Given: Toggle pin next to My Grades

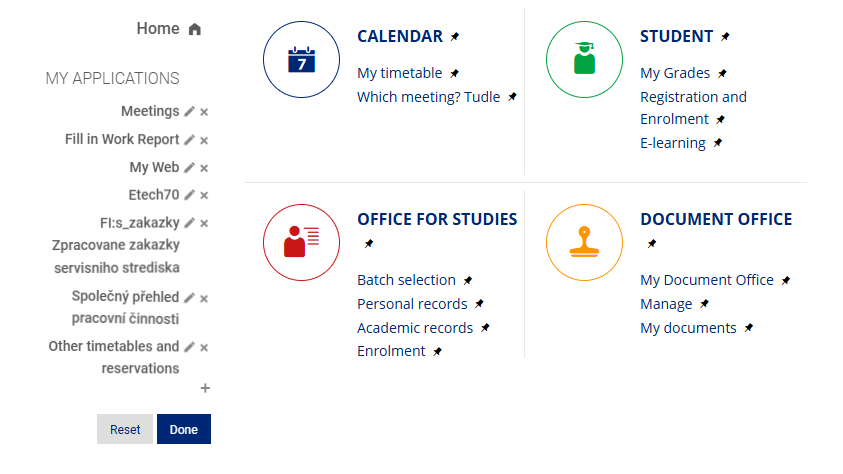Looking at the screenshot, I should 722,73.
